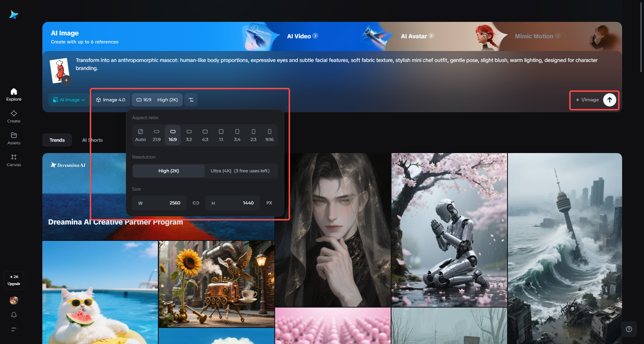Select the 1:1 aspect ratio
644x344 pixels.
tap(221, 135)
